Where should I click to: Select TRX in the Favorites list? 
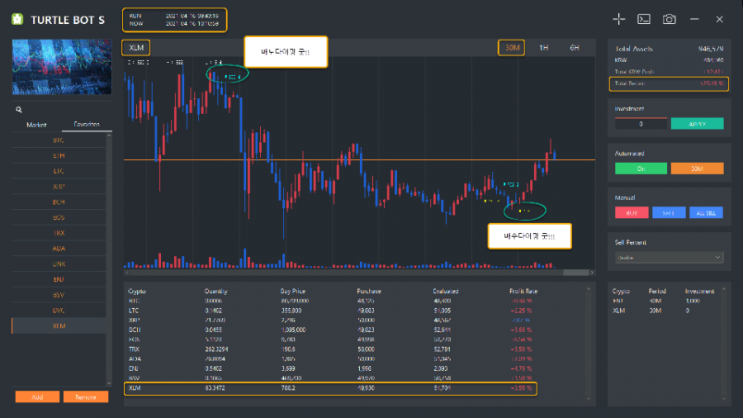pos(59,233)
